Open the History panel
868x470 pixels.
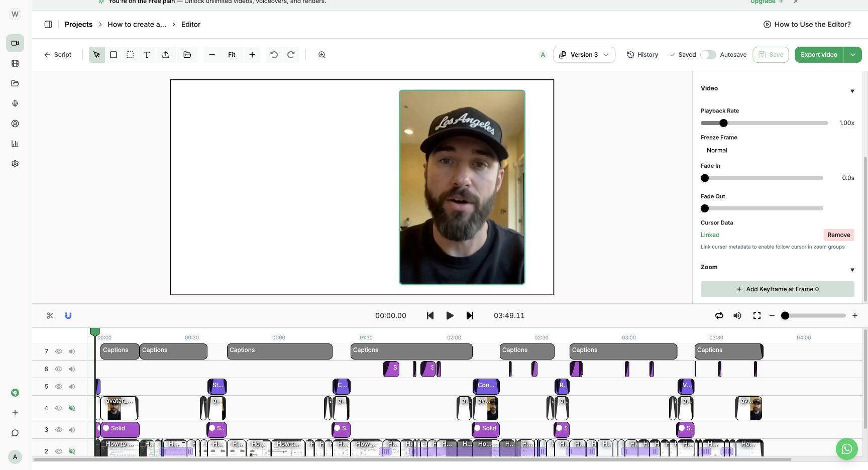coord(642,55)
